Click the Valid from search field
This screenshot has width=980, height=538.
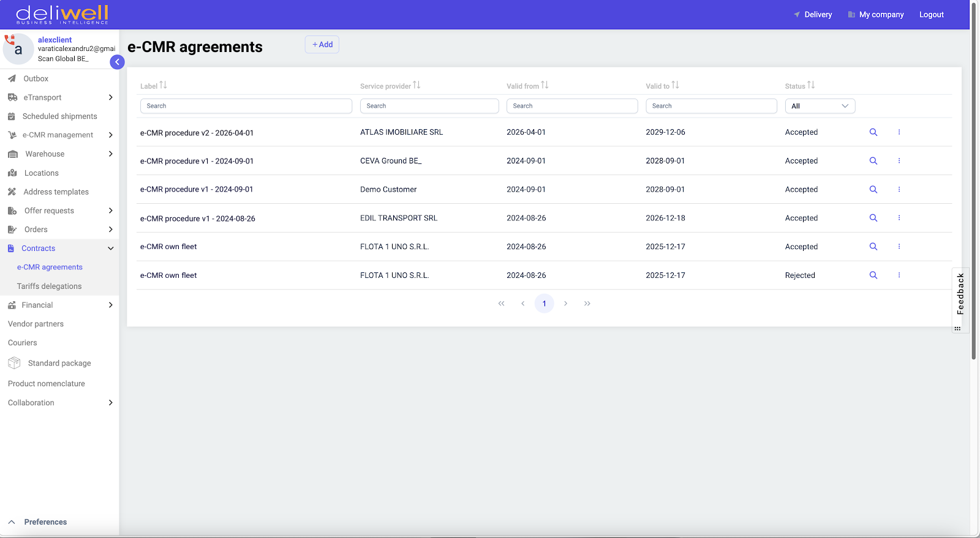point(572,106)
